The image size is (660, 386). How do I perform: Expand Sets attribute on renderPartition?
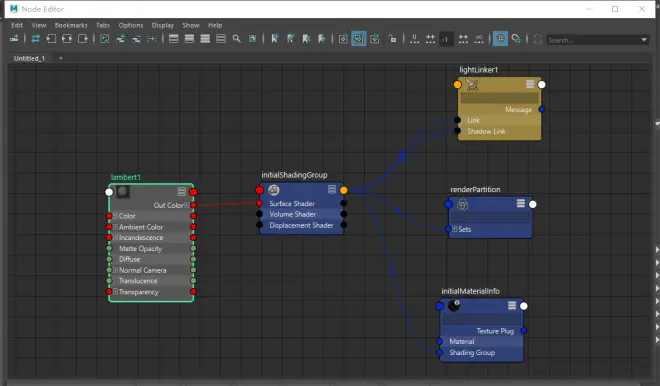pyautogui.click(x=455, y=229)
